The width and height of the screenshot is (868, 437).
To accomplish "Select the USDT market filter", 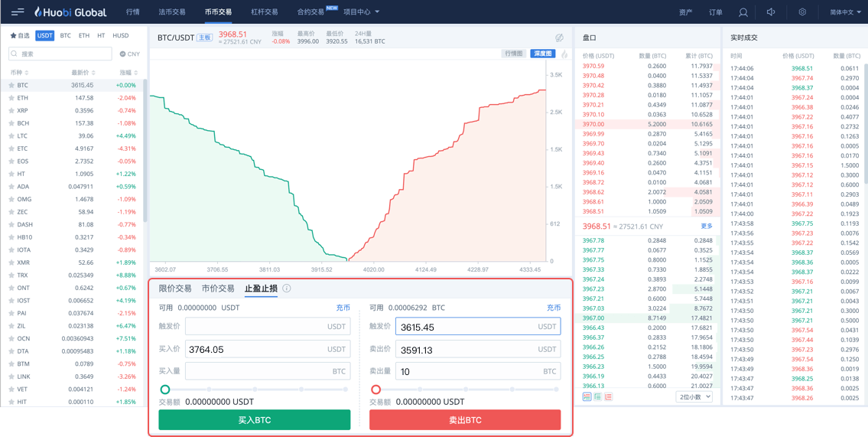I will 45,36.
